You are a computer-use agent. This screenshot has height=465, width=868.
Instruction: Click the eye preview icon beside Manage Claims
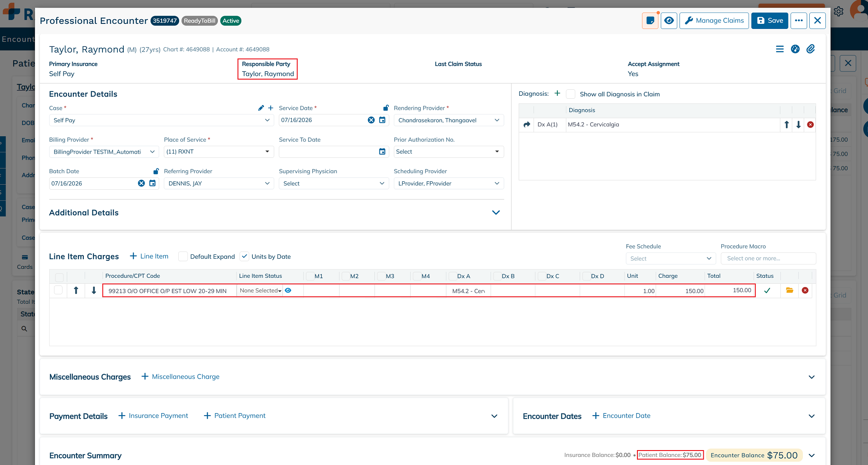coord(669,20)
